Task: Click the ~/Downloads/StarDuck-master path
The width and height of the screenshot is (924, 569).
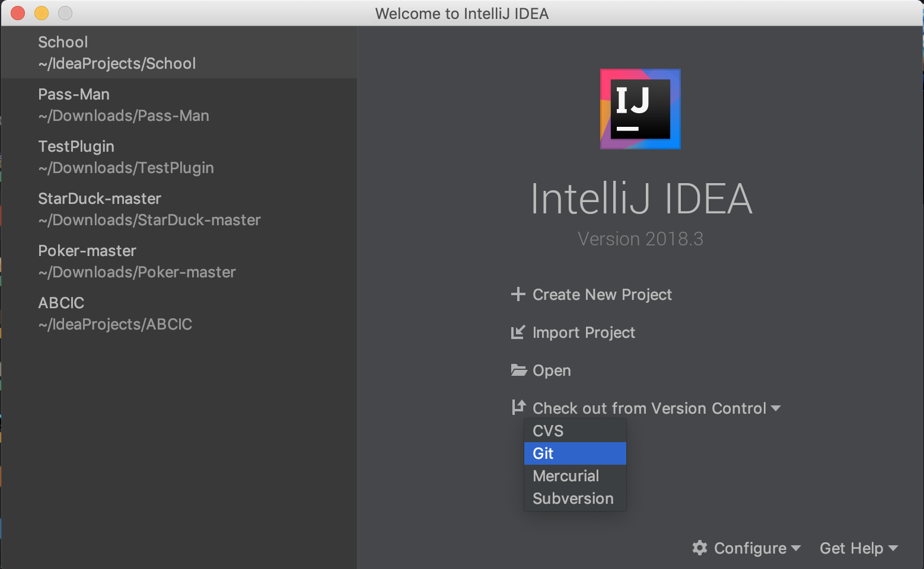Action: tap(149, 220)
